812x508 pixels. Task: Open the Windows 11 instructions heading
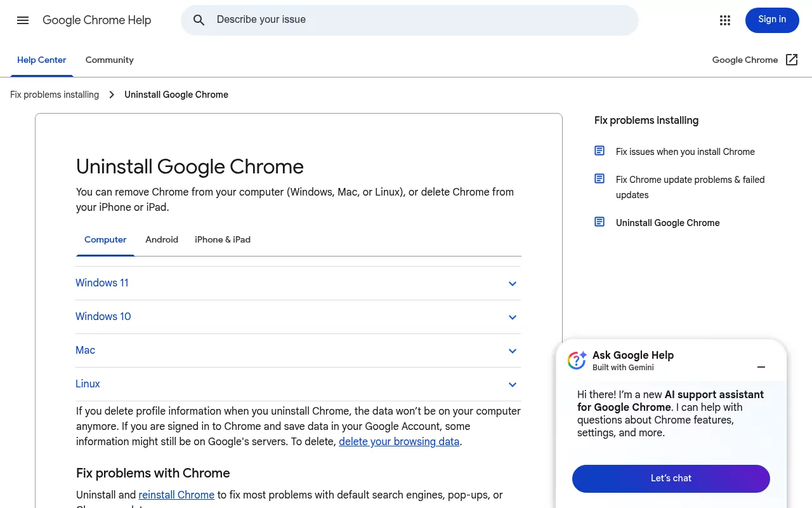tap(102, 283)
